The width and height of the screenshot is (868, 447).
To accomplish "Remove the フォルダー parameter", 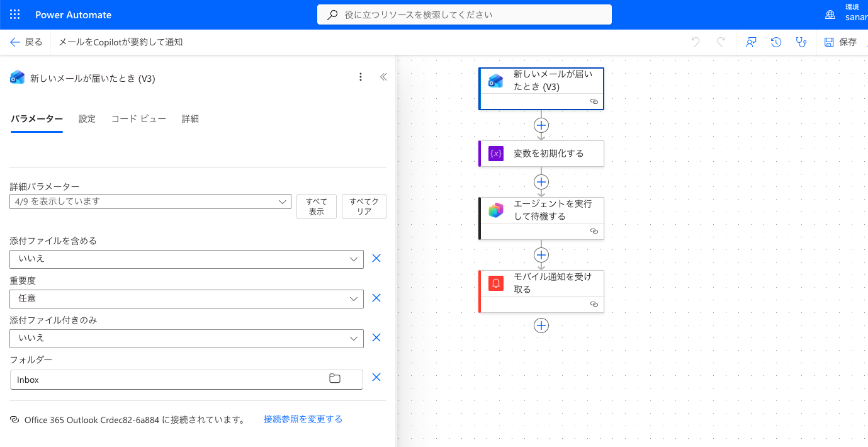I will [x=376, y=378].
